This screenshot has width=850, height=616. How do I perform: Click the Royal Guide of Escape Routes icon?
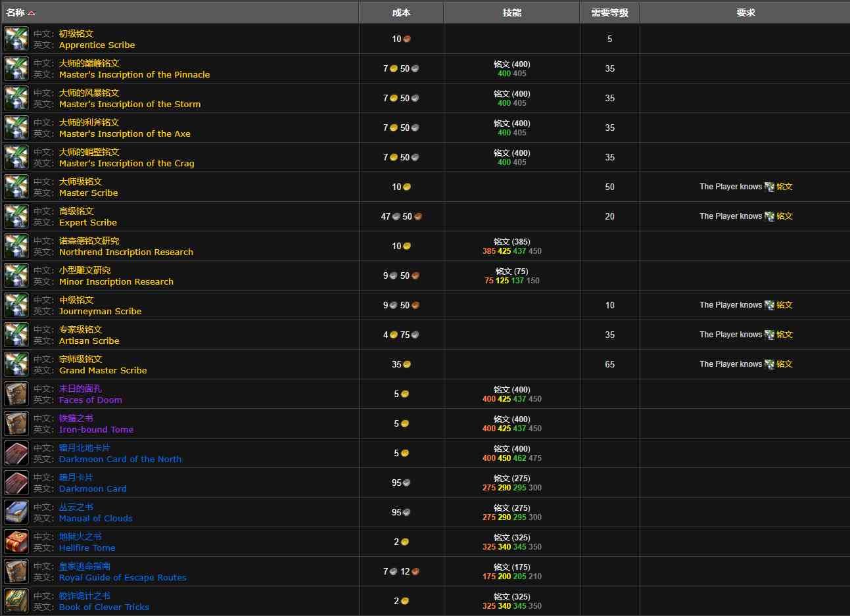tap(16, 571)
